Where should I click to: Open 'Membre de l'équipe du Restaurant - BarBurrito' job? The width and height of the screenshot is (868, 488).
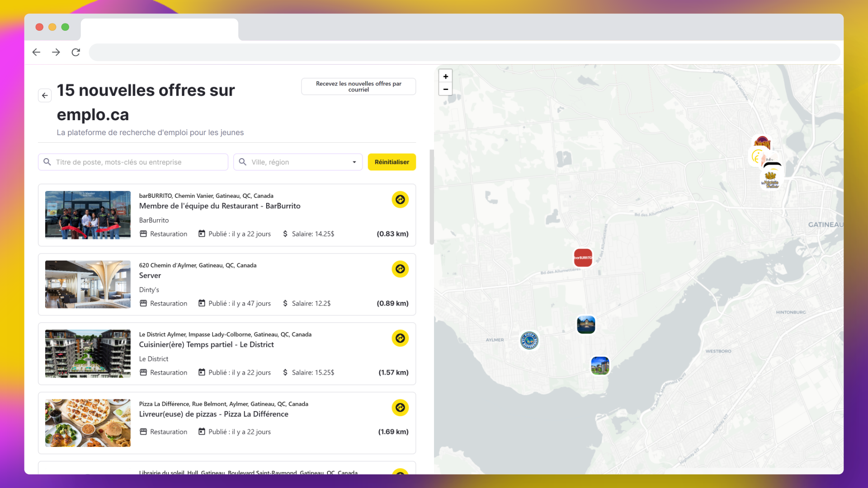click(x=220, y=206)
